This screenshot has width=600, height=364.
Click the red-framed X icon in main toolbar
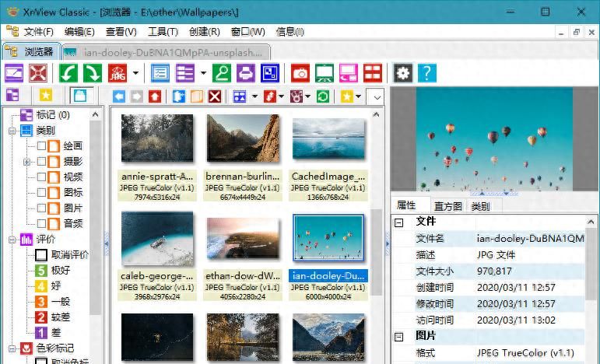click(x=38, y=73)
